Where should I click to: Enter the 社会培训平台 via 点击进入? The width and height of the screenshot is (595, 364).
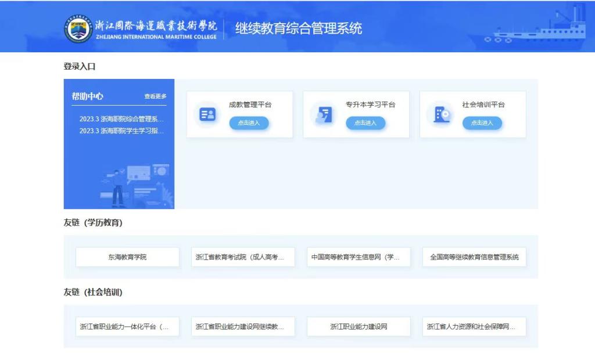pos(482,123)
